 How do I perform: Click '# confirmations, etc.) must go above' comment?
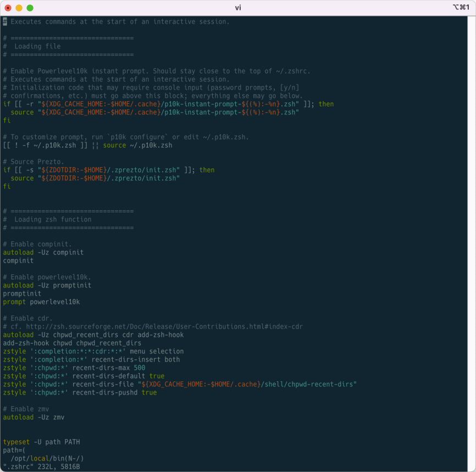pos(153,96)
